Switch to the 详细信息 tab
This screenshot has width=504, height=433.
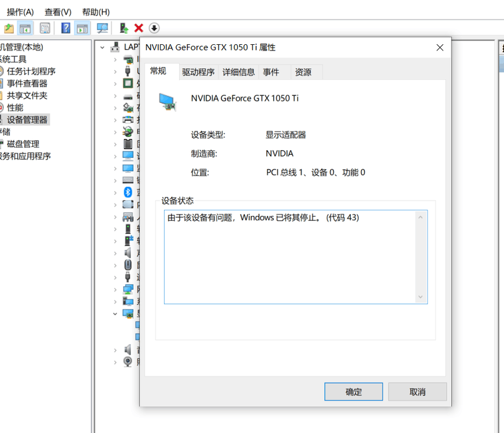pyautogui.click(x=238, y=72)
